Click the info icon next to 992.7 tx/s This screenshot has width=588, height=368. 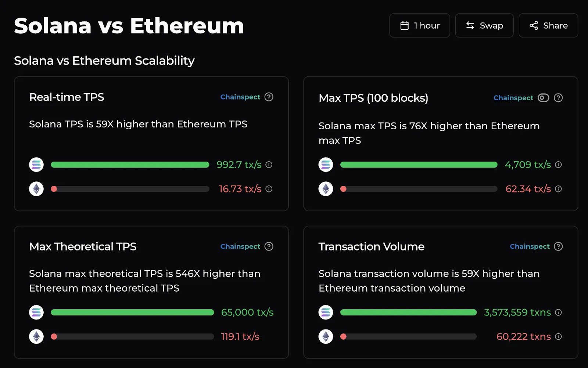click(269, 165)
